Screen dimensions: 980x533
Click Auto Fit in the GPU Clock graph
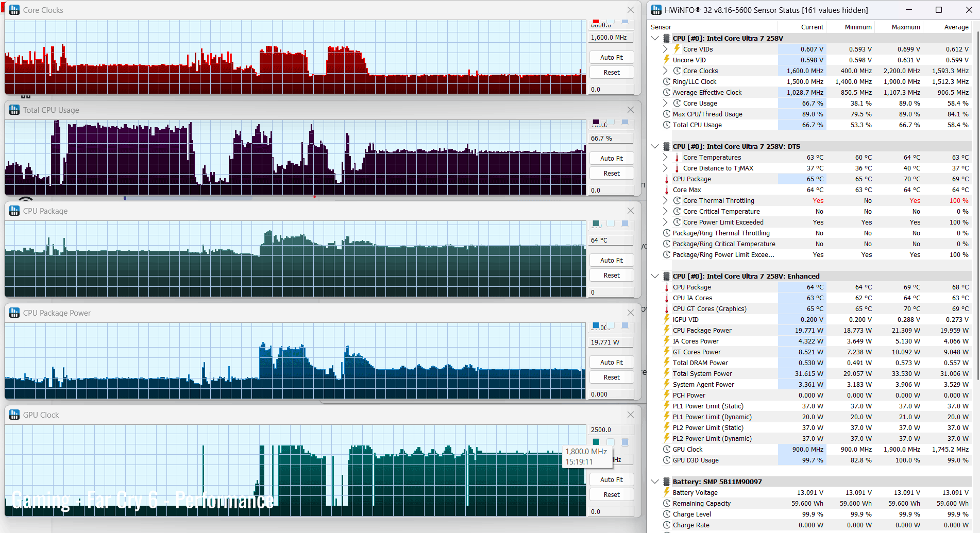[x=612, y=479]
